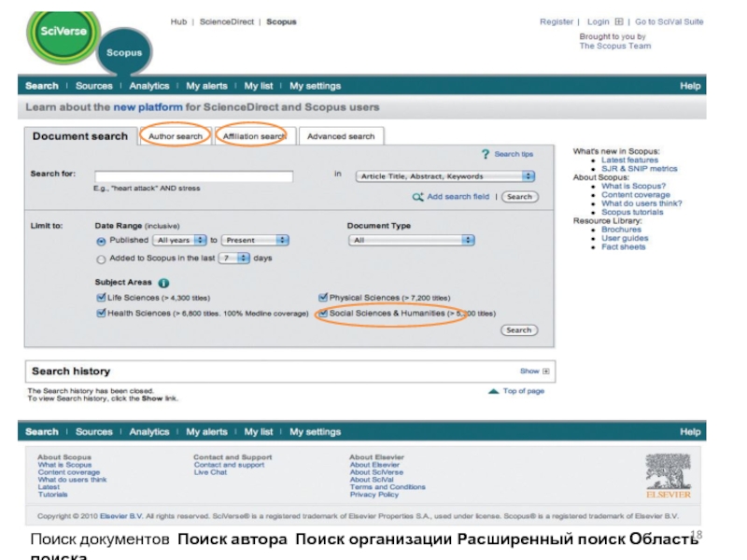Open the Privacy Policy footer link
Viewport: 747px width, 560px height.
click(x=374, y=495)
